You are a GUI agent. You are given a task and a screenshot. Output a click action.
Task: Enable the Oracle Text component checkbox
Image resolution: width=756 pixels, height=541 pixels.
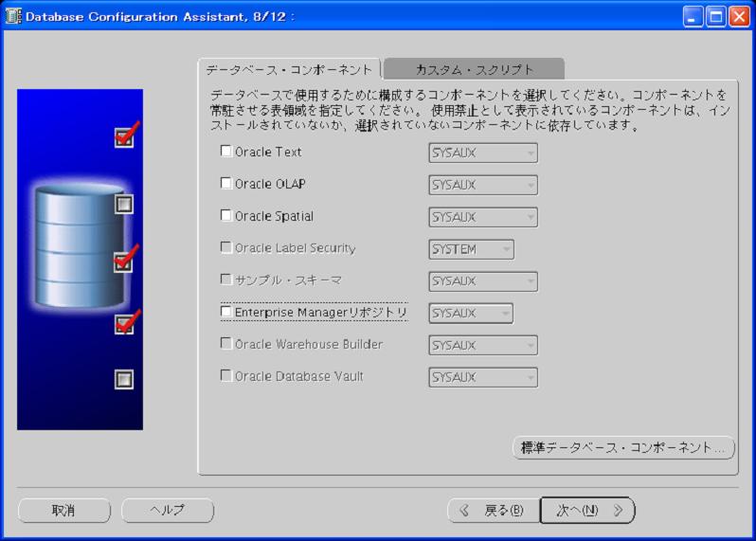(x=225, y=152)
